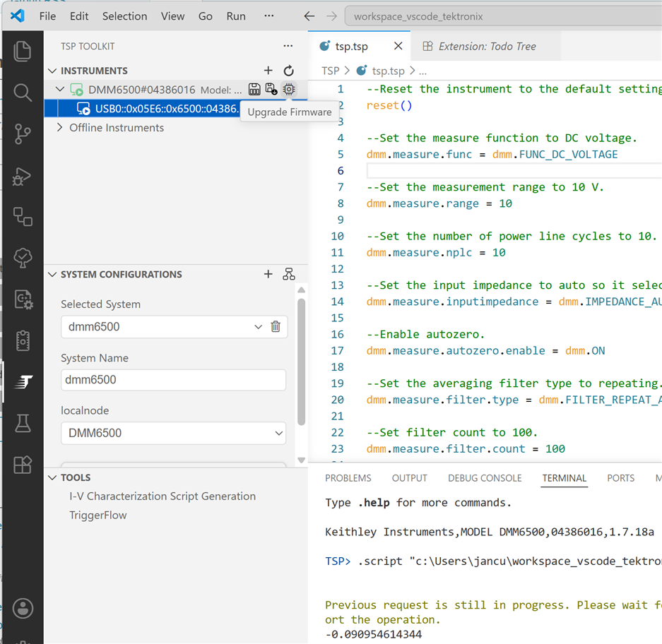
Task: Add a new instrument with plus icon
Action: tap(268, 71)
